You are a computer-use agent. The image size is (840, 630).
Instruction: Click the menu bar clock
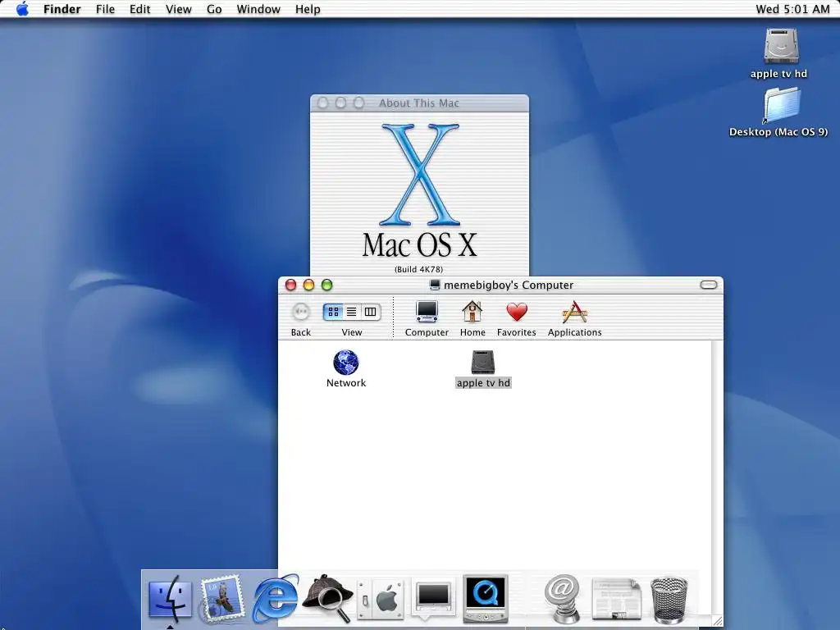(x=792, y=9)
